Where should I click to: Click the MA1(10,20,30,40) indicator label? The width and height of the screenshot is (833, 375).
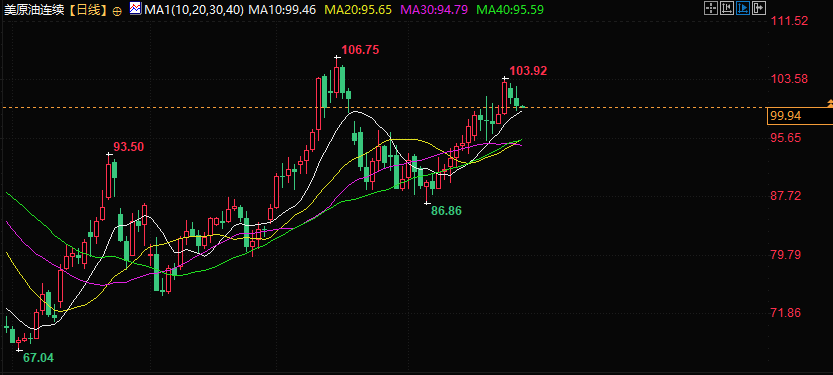click(194, 9)
